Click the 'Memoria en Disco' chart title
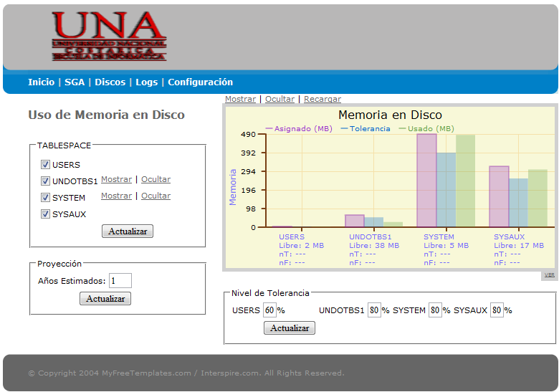 (390, 115)
